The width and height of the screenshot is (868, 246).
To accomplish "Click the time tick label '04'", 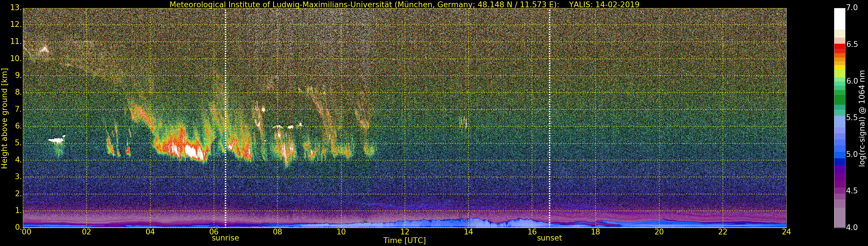I will point(150,232).
